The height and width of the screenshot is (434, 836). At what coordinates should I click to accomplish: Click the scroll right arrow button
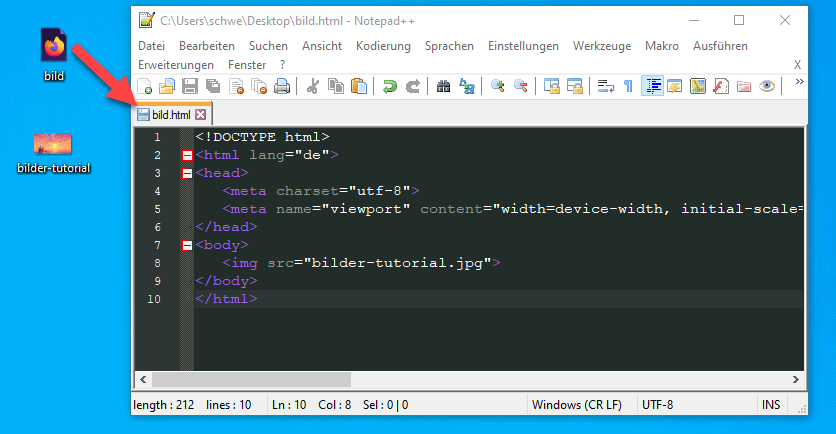coord(795,380)
